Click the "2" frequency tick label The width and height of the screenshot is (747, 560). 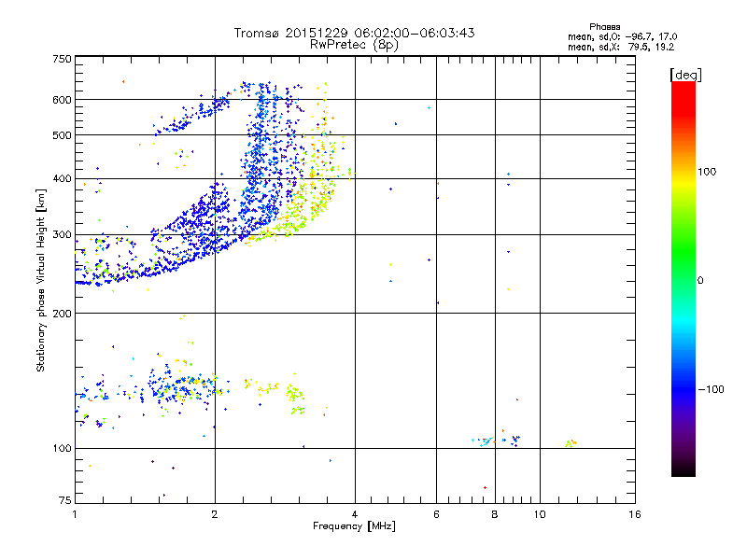click(x=215, y=514)
